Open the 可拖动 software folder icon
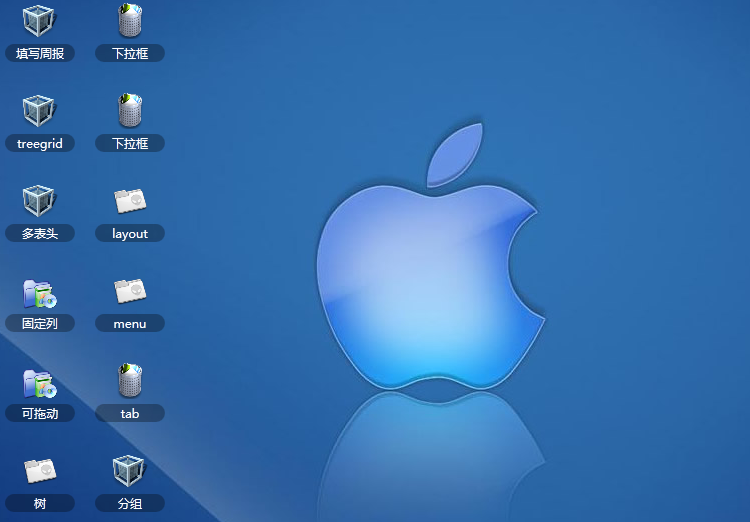The height and width of the screenshot is (522, 750). click(x=40, y=383)
